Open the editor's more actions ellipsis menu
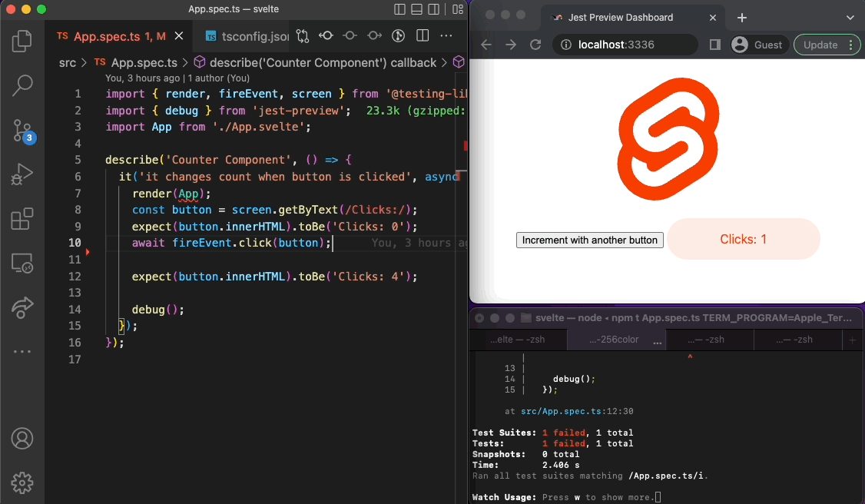This screenshot has width=865, height=504. point(446,35)
